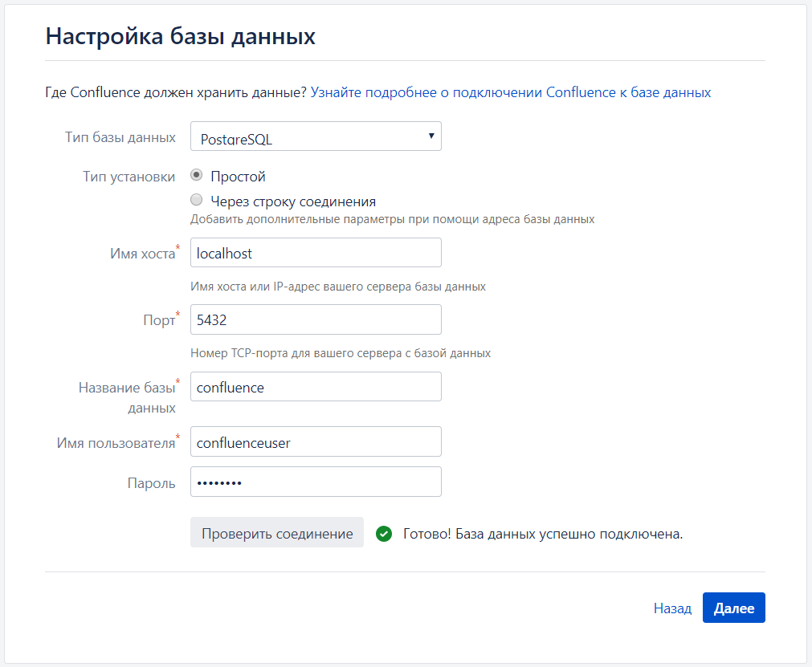Focus the host name field containing localhost
Image resolution: width=812 pixels, height=667 pixels.
(316, 253)
